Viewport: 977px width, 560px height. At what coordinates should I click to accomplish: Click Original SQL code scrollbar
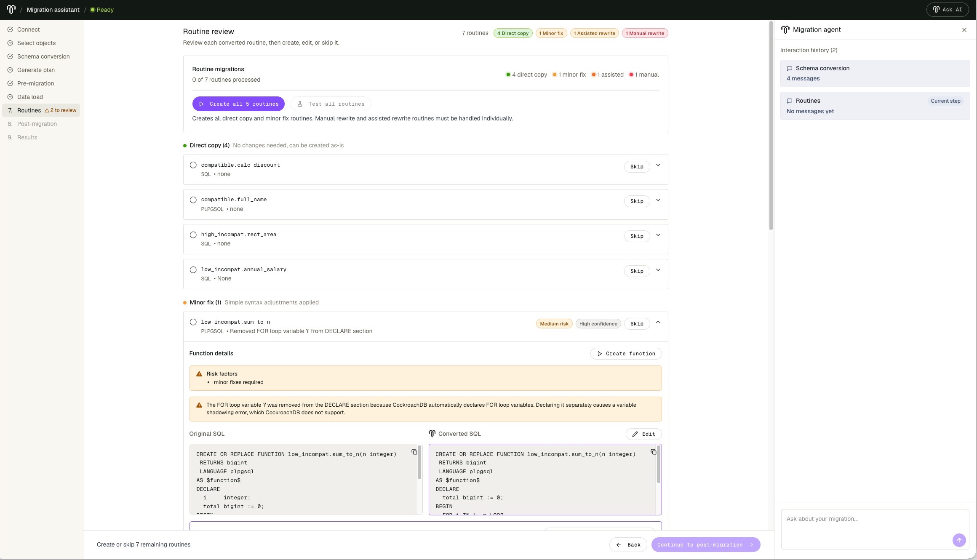click(419, 462)
